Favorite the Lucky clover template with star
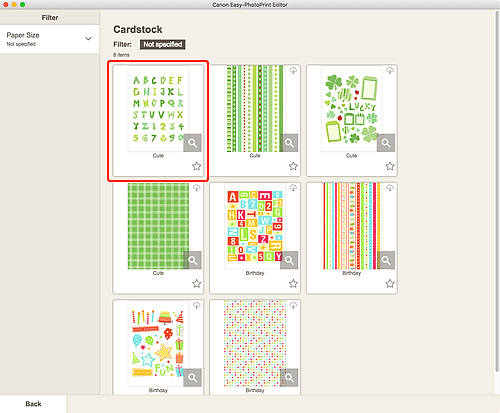This screenshot has height=413, width=500. pyautogui.click(x=390, y=166)
